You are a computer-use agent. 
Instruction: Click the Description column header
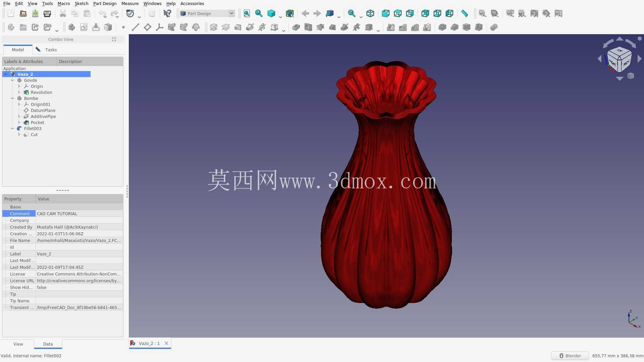tap(90, 61)
